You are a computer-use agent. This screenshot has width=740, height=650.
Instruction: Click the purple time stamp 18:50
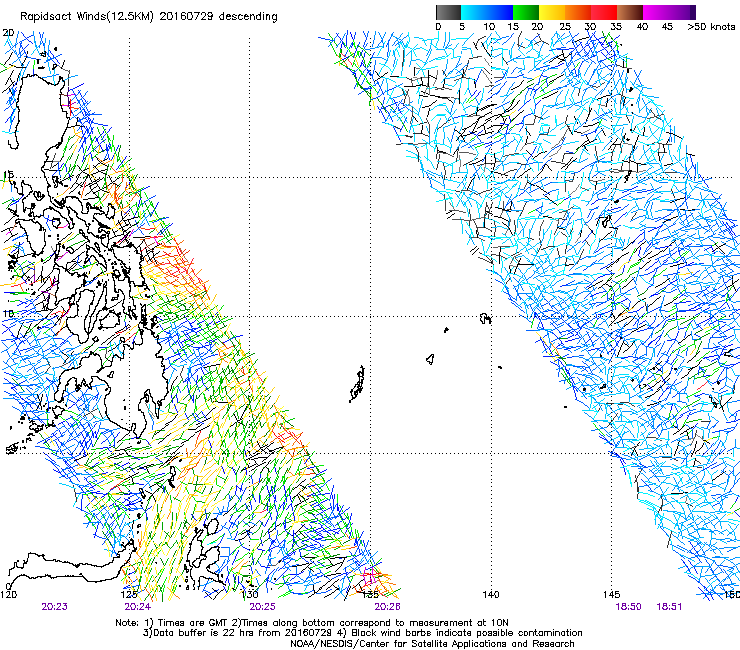pyautogui.click(x=628, y=607)
